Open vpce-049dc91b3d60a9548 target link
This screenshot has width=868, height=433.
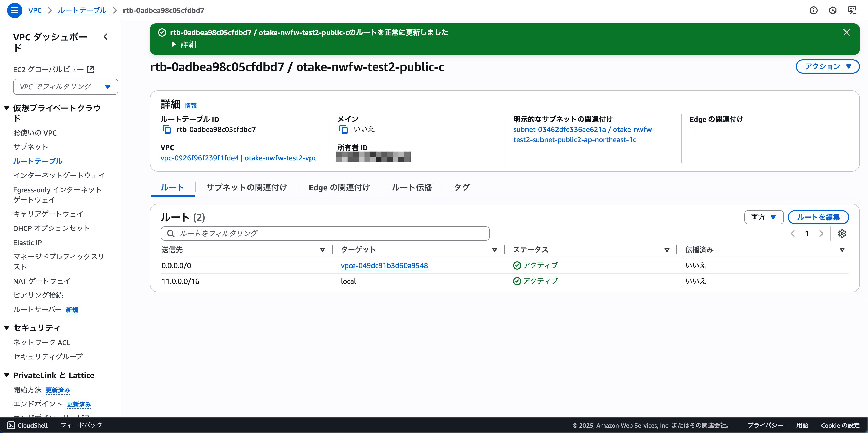[x=384, y=266]
